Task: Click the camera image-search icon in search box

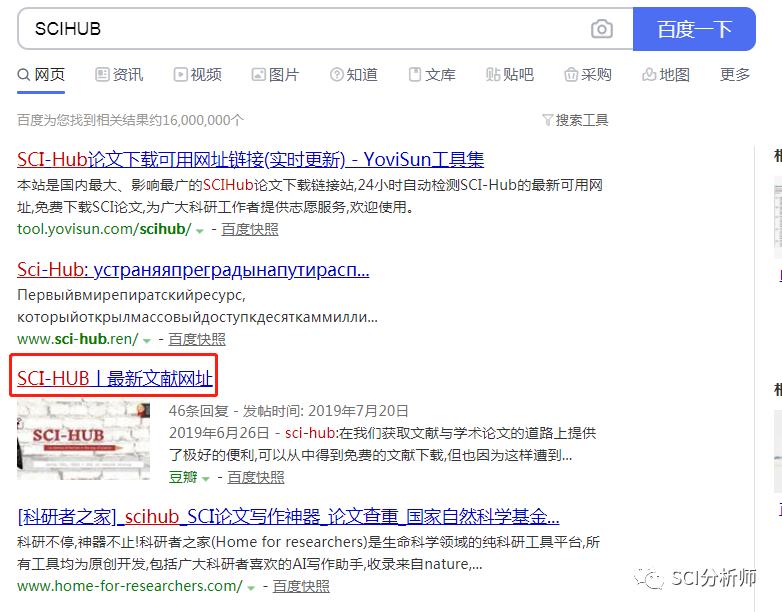Action: pos(601,29)
